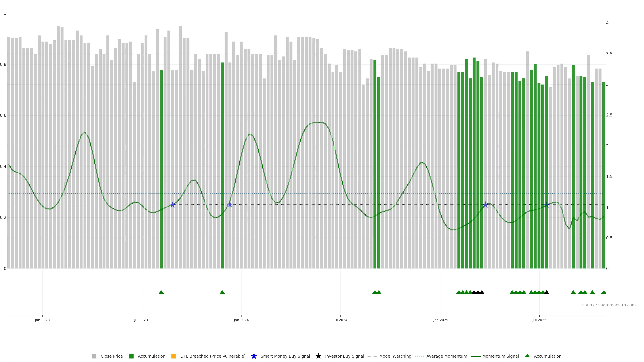Toggle the Close Price legend entry

point(112,356)
